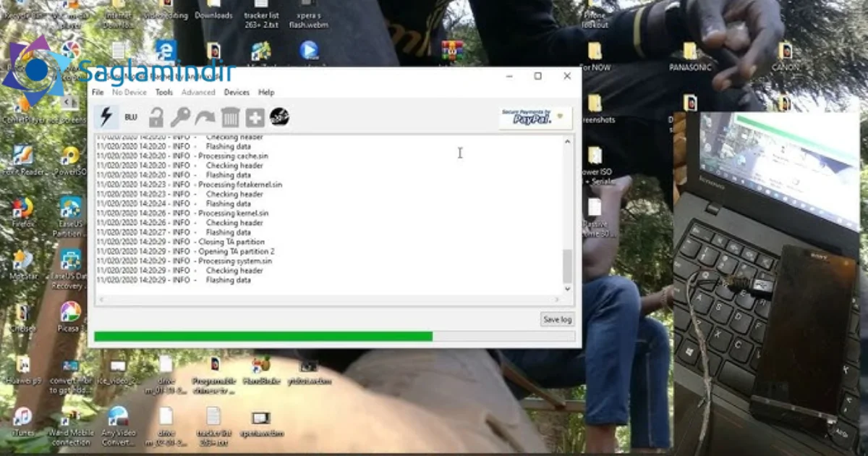The width and height of the screenshot is (868, 456).
Task: Click the curved arrow toolbar icon
Action: click(205, 117)
